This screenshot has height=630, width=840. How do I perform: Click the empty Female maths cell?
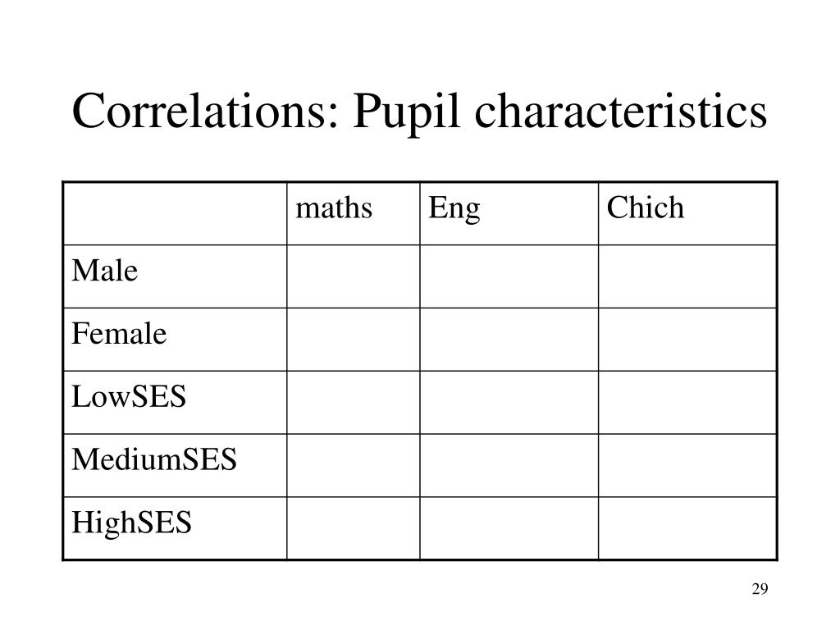(x=353, y=340)
